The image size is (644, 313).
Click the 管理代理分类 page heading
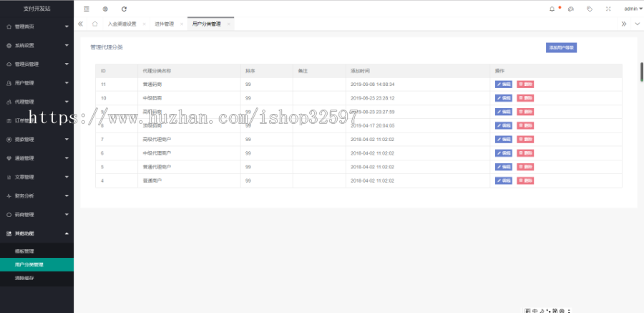click(107, 47)
